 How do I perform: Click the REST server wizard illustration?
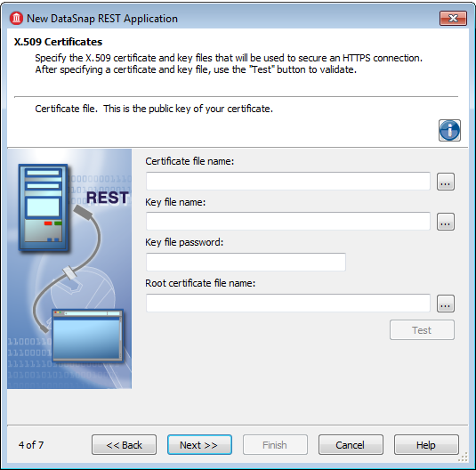pos(69,269)
